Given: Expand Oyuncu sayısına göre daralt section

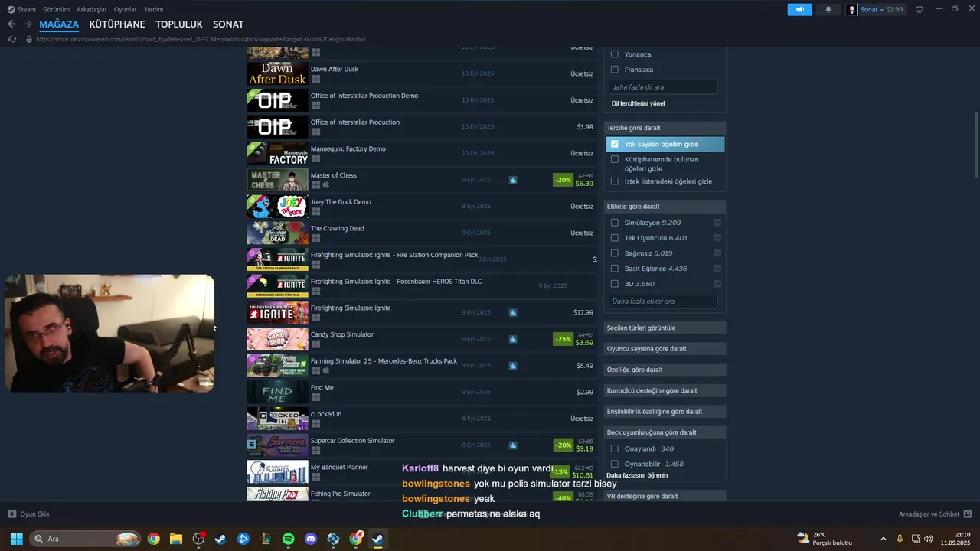Looking at the screenshot, I should coord(665,349).
